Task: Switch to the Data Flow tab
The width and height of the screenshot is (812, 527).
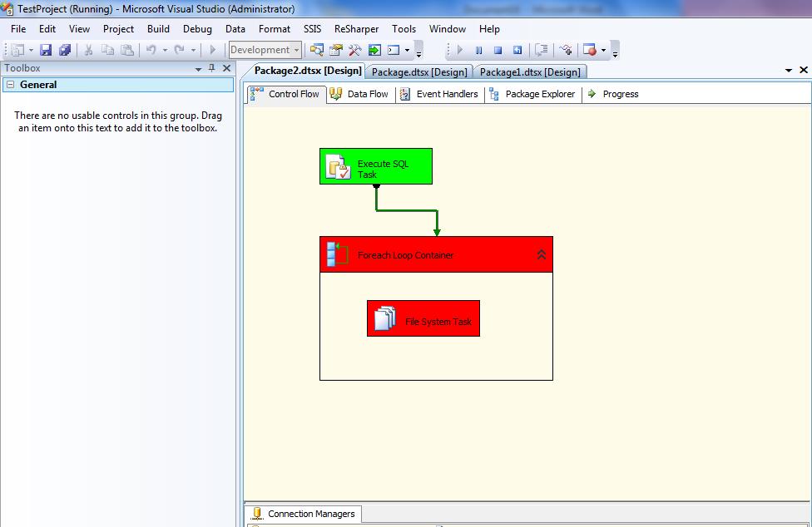Action: [359, 94]
